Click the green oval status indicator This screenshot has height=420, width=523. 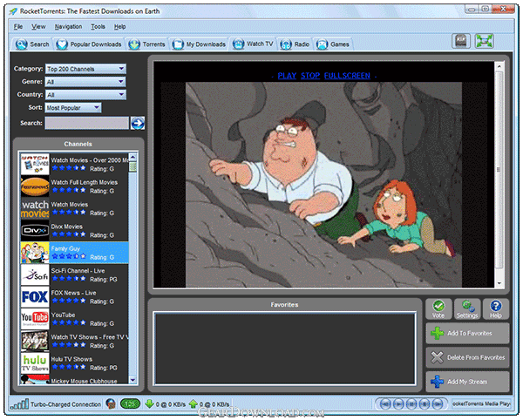(130, 404)
